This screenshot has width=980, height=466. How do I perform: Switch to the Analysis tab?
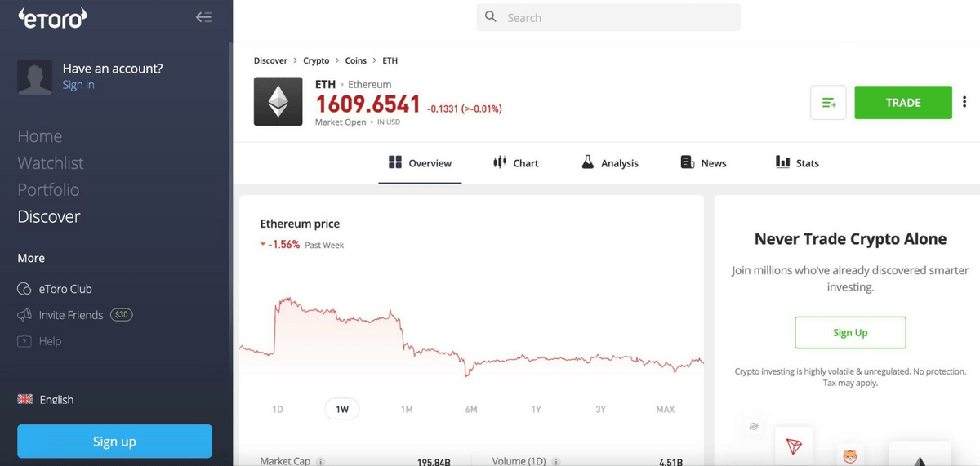610,163
